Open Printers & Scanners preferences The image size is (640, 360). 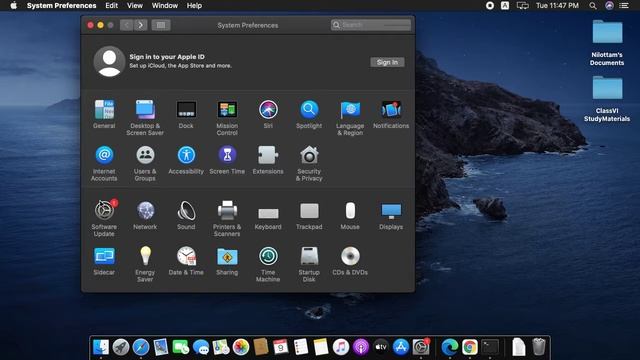tap(227, 218)
